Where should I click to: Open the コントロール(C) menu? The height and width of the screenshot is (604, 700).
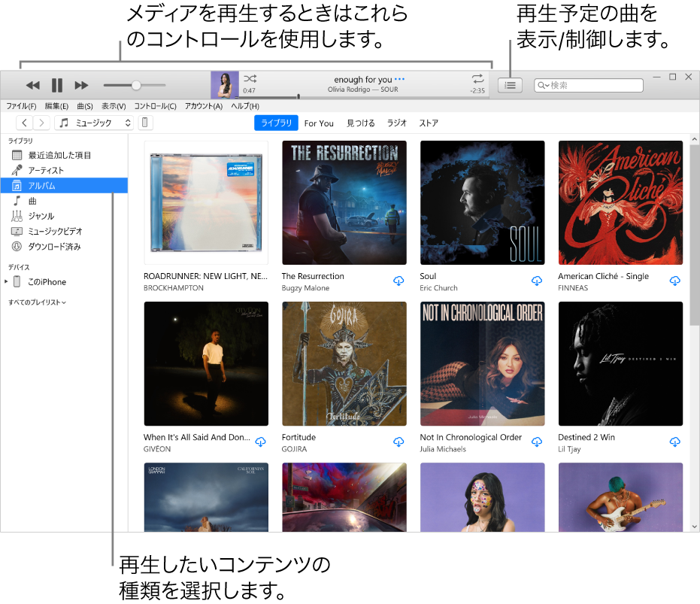pyautogui.click(x=156, y=106)
